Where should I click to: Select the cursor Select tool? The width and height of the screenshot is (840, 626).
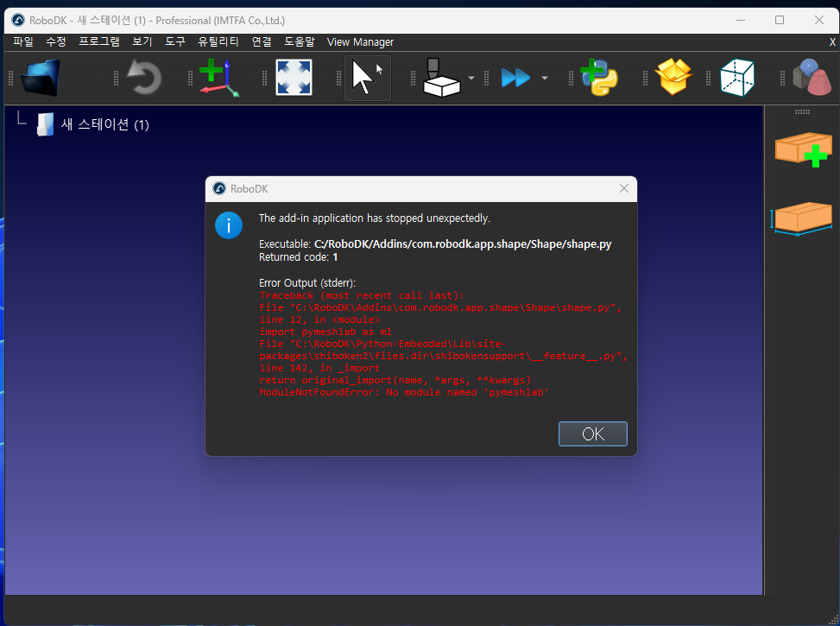pyautogui.click(x=367, y=79)
